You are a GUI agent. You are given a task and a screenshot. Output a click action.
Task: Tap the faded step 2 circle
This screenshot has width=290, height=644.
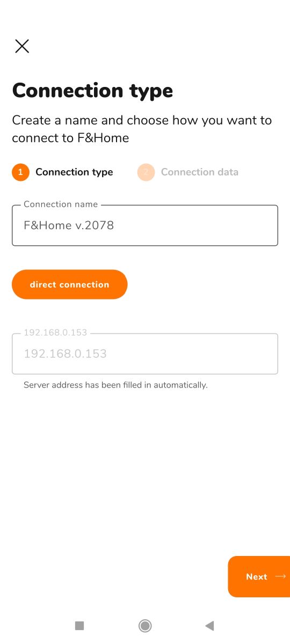click(x=146, y=172)
